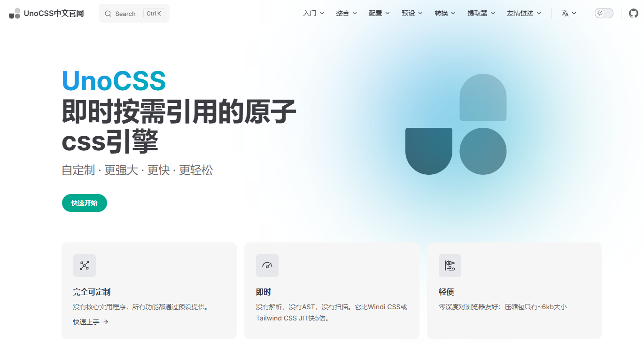
Task: Click the tagline 自定制 · 更强大 · 更快 · 更轻松
Action: click(x=137, y=170)
